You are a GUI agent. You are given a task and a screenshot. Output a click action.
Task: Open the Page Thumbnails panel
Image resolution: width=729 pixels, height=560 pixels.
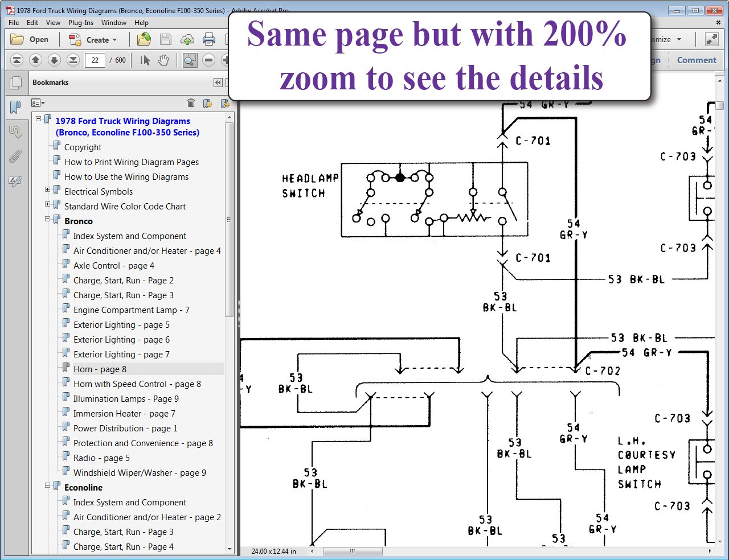16,83
